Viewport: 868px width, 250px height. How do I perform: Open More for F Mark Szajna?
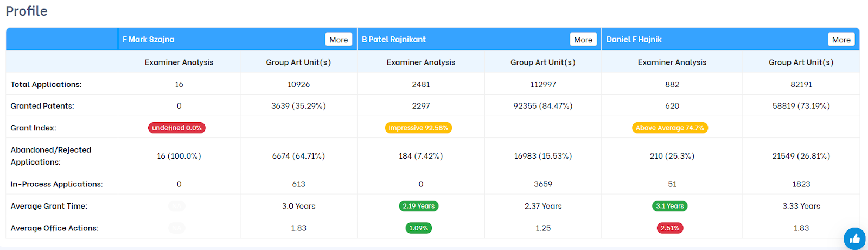coord(339,40)
